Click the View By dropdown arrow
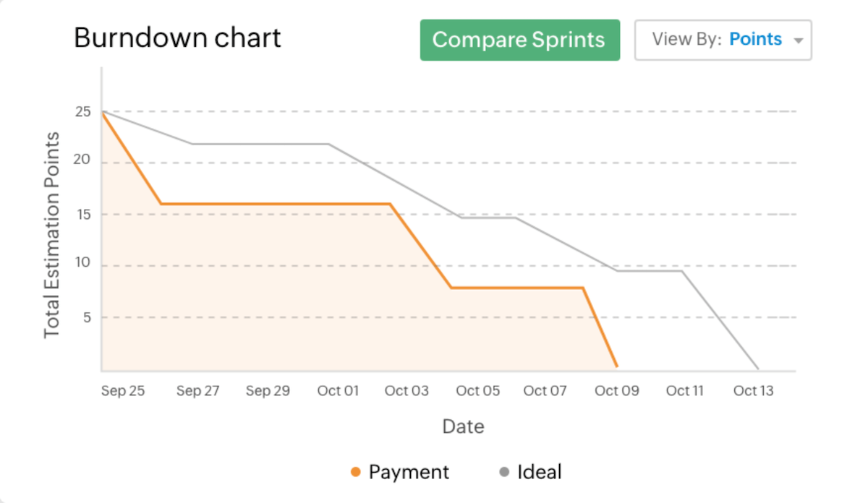868x503 pixels. 799,40
